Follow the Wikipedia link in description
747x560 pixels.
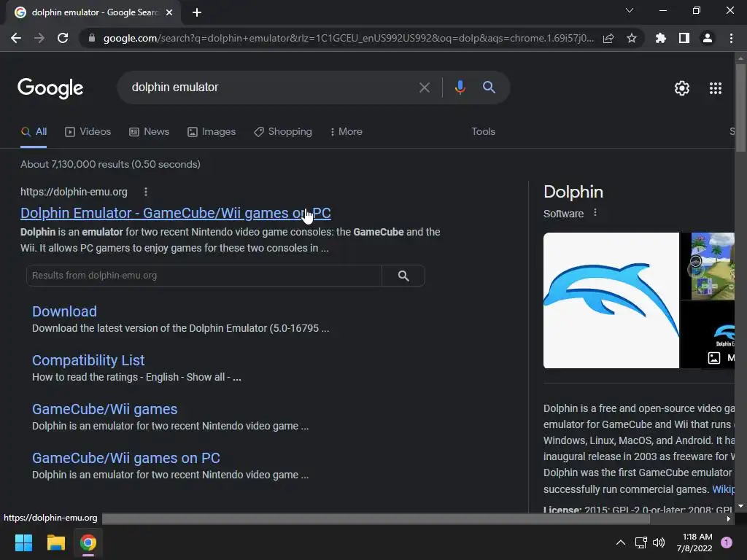pos(723,489)
